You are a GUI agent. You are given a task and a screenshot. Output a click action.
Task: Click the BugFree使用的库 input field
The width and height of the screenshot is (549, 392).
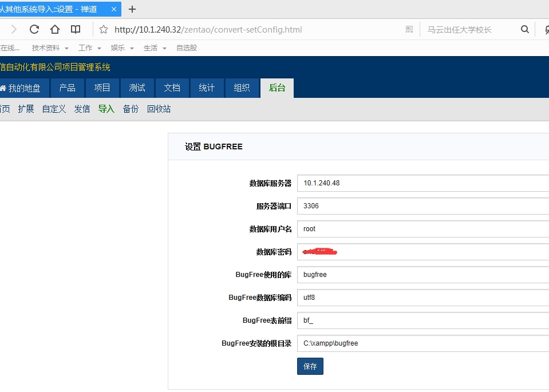click(423, 275)
